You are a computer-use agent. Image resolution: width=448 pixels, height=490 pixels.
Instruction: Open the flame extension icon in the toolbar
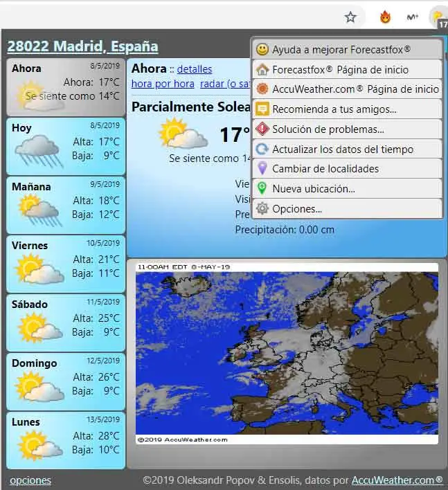coord(385,17)
